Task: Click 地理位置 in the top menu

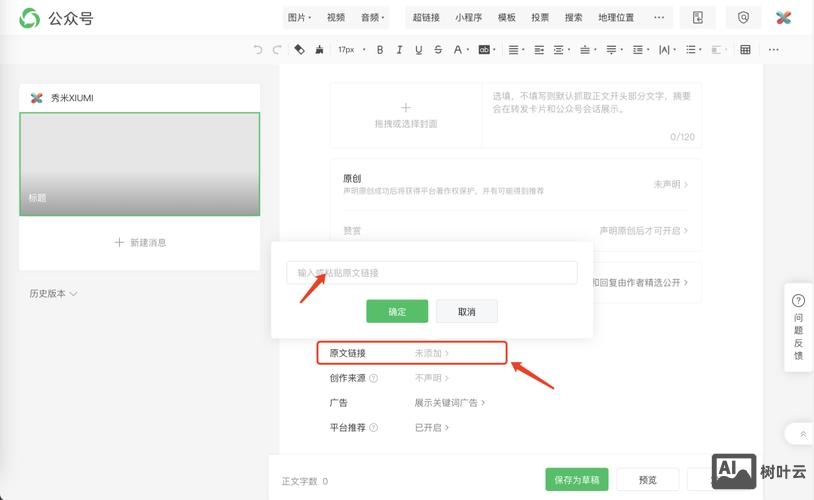Action: (616, 18)
